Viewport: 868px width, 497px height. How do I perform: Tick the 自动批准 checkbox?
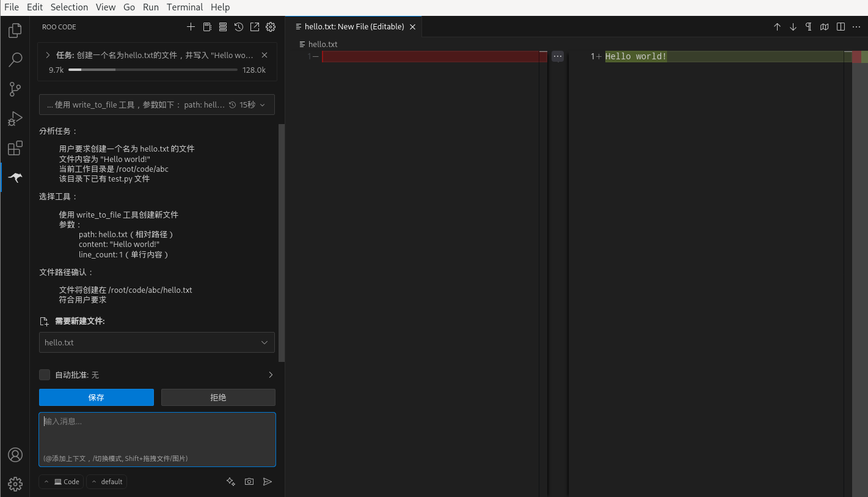click(45, 375)
